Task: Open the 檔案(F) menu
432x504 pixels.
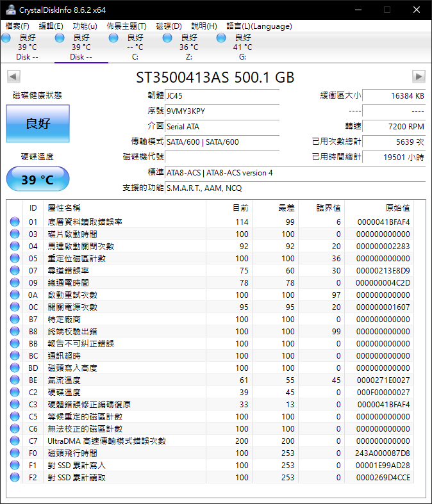Action: click(x=17, y=26)
